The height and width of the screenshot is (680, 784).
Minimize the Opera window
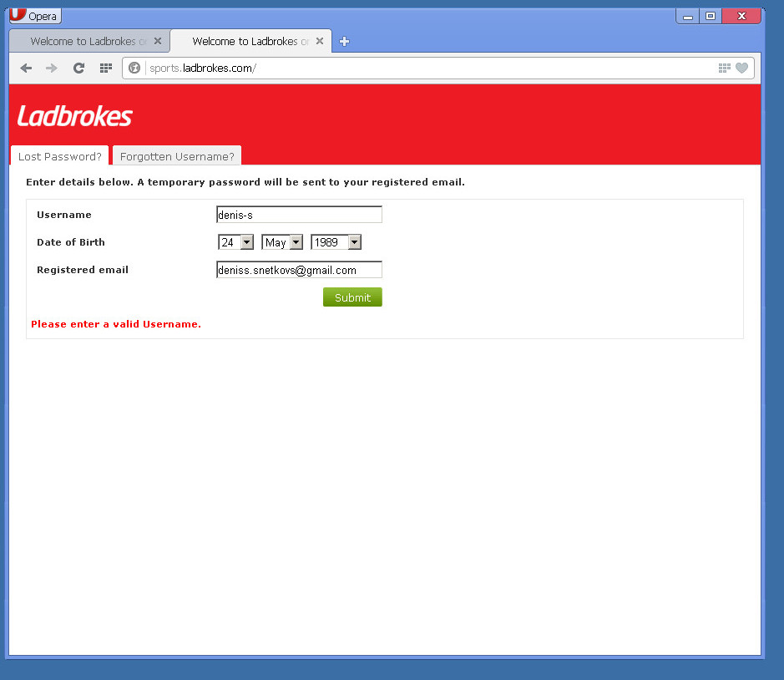coord(687,16)
